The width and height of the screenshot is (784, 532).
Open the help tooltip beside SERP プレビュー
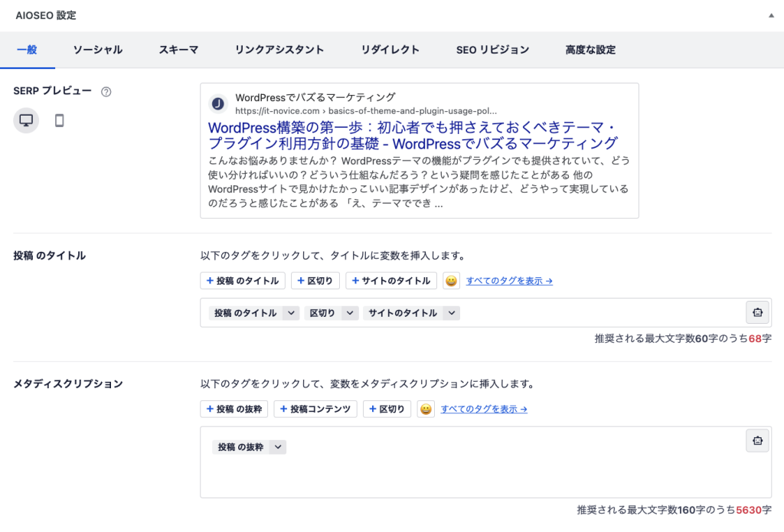point(106,91)
